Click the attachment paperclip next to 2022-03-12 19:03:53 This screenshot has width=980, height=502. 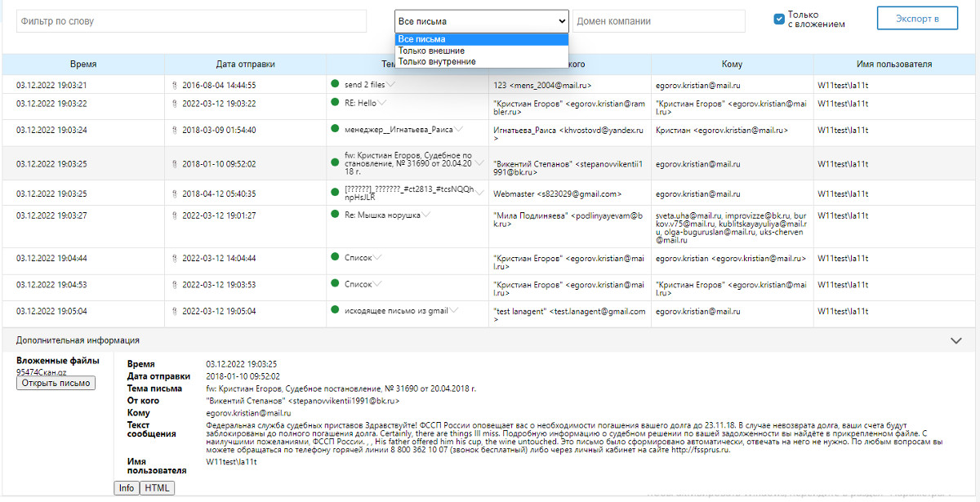click(x=175, y=285)
